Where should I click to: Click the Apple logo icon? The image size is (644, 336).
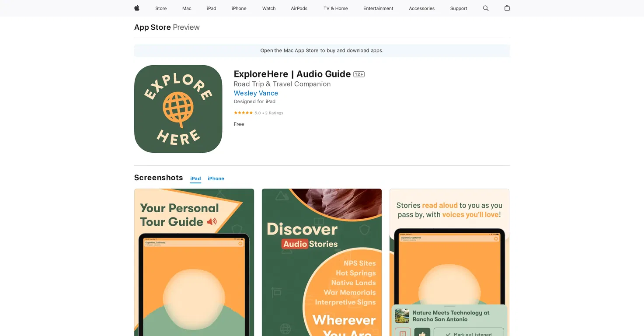pyautogui.click(x=137, y=8)
